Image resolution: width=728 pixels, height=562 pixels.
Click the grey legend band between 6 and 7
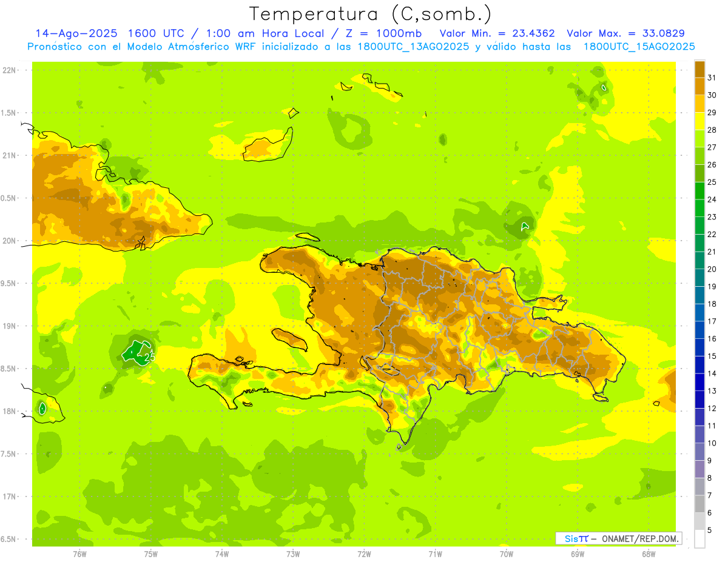point(699,504)
